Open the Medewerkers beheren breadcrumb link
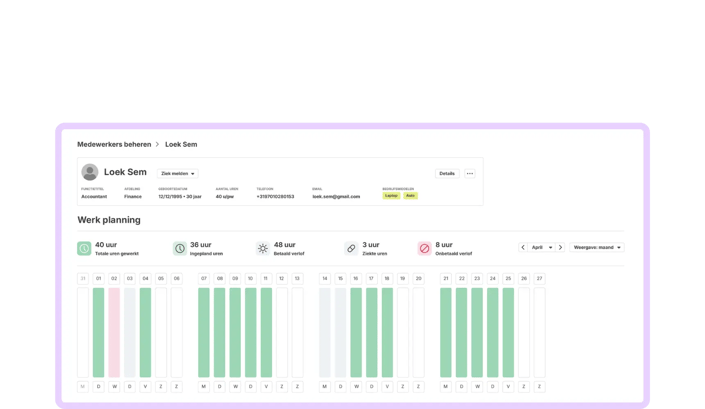Viewport: 705px width, 409px height. 114,144
